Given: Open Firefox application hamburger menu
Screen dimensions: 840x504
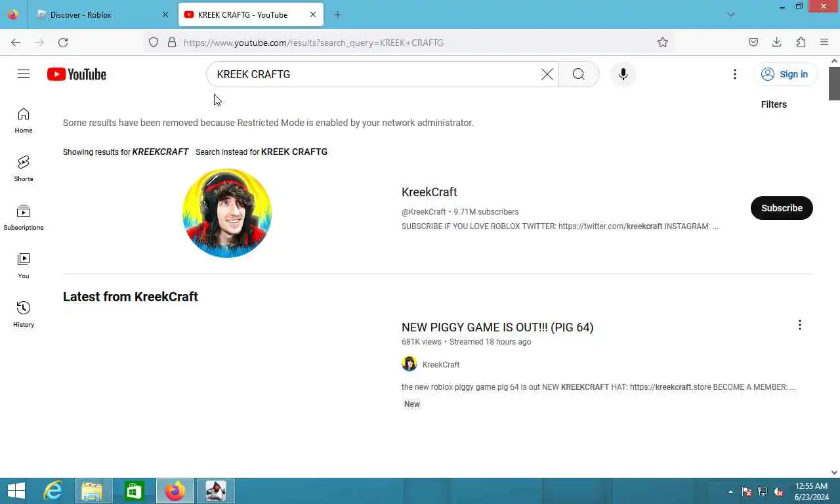Looking at the screenshot, I should point(824,43).
